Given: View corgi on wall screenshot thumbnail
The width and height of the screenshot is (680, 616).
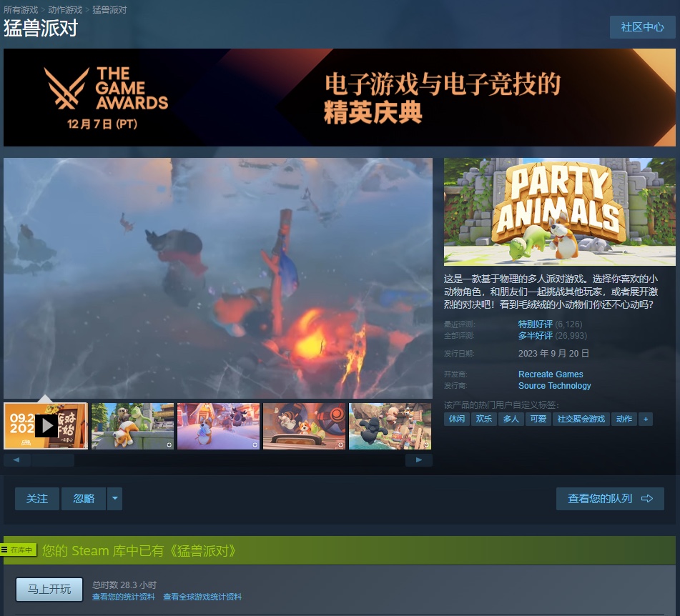Looking at the screenshot, I should (133, 426).
